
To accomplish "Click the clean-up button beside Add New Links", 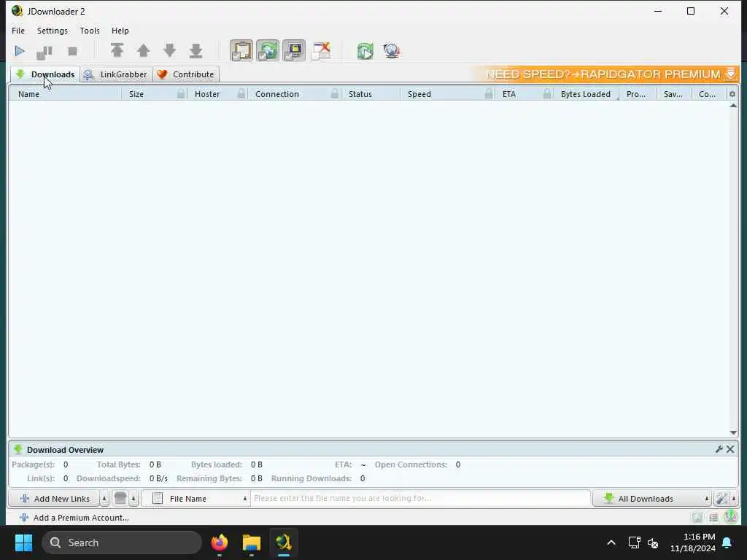I will 120,499.
